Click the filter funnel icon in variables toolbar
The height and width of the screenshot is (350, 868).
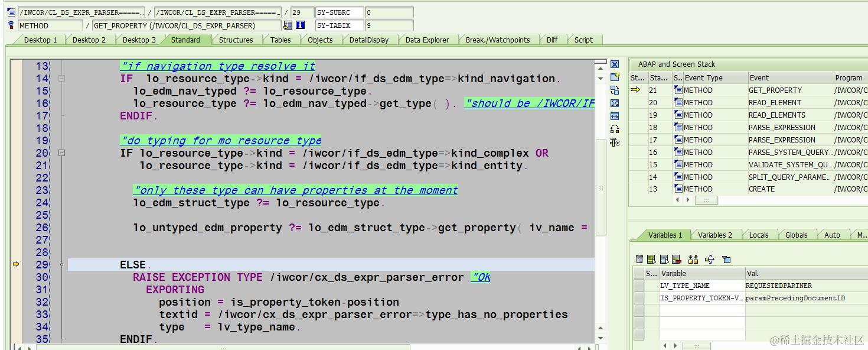click(x=726, y=259)
